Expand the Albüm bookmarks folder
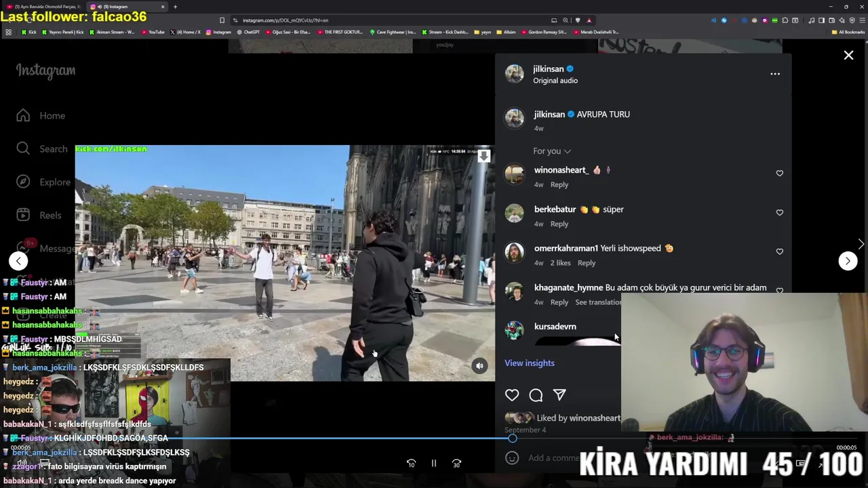This screenshot has height=488, width=868. click(507, 32)
